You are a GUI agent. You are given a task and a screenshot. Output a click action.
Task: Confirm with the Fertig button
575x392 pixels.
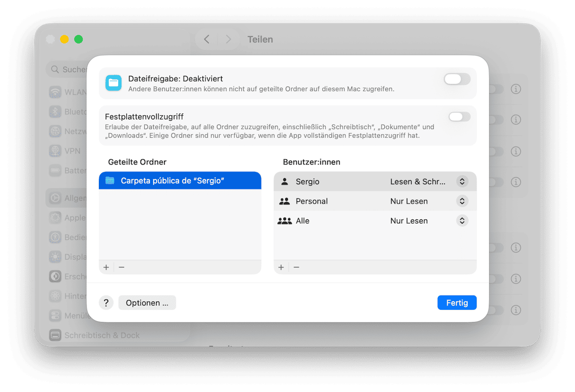tap(457, 303)
